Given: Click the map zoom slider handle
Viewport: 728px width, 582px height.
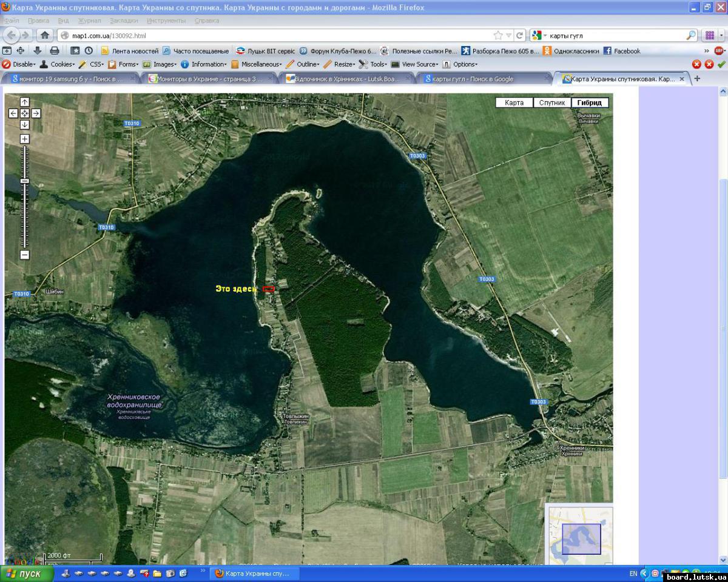Looking at the screenshot, I should click(25, 181).
